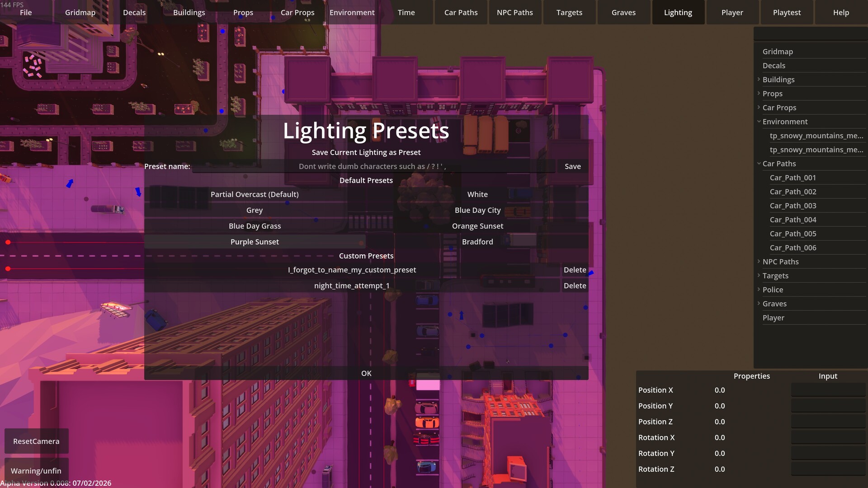868x488 pixels.
Task: Click the Position X input field
Action: [x=828, y=390]
